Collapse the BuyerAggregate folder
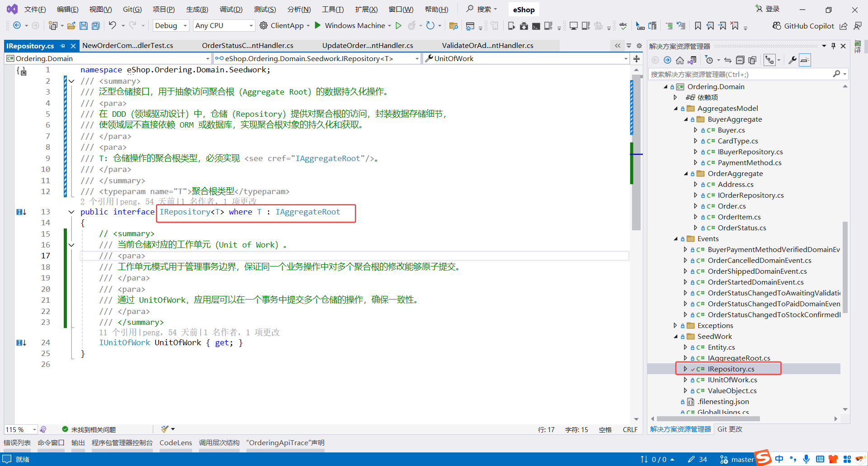The height and width of the screenshot is (466, 868). tap(686, 119)
